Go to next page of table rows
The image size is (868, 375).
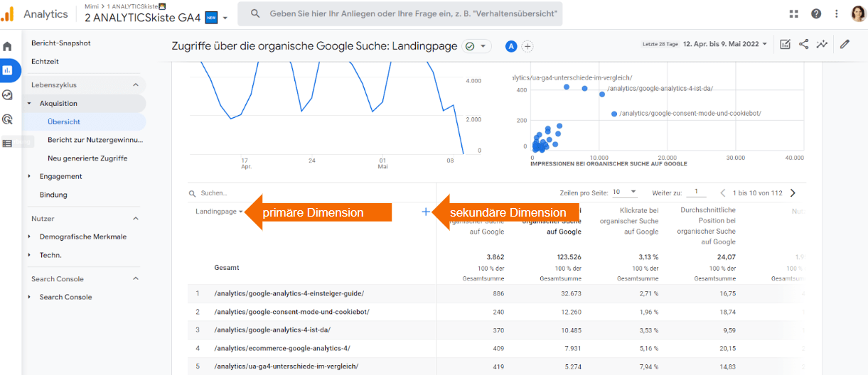[x=793, y=192]
